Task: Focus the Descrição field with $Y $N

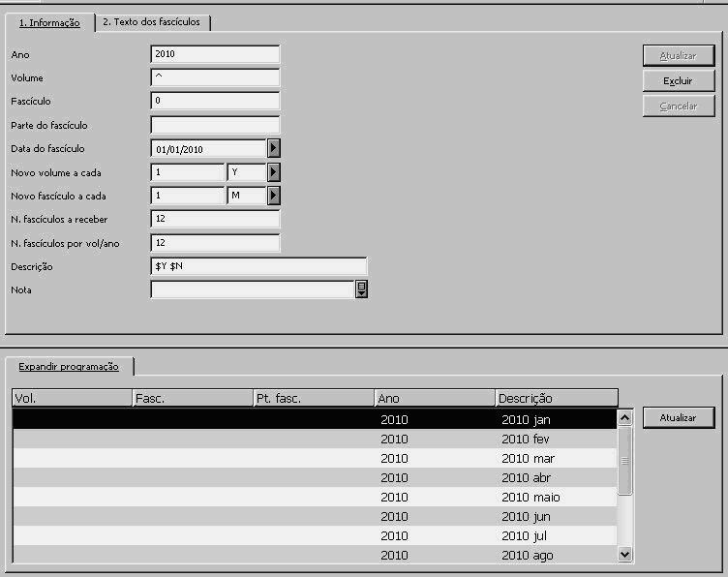Action: click(x=259, y=266)
